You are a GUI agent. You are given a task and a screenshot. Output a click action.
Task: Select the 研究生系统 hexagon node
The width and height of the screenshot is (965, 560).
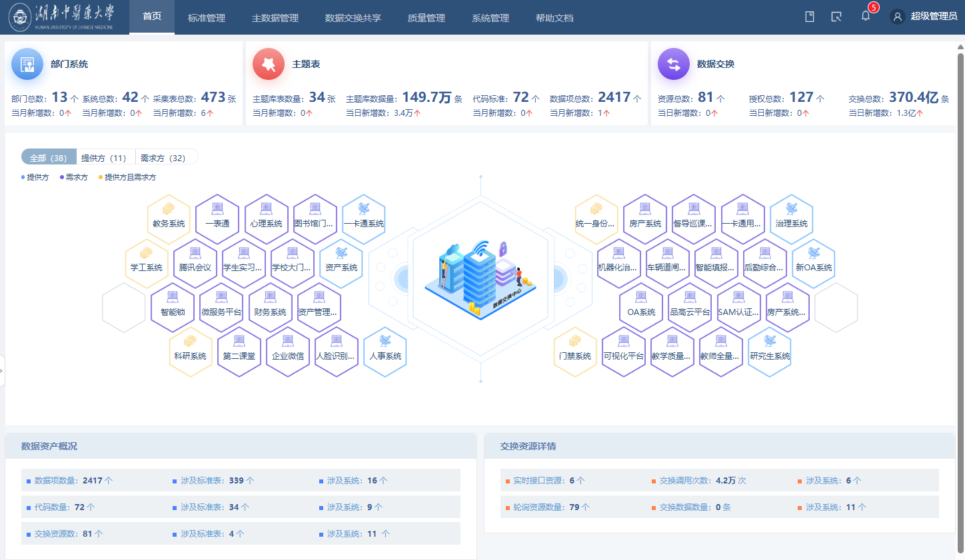[x=770, y=350]
